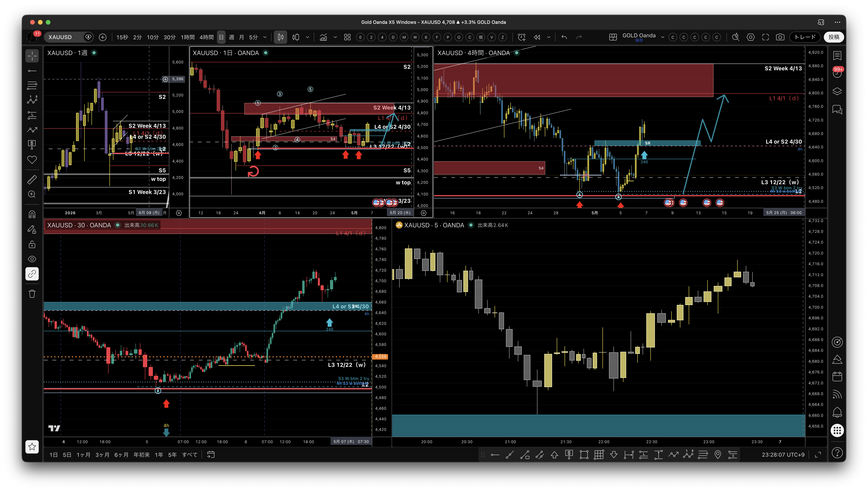The width and height of the screenshot is (868, 491).
Task: Expand the replay options dropdown chevron
Action: pyautogui.click(x=549, y=37)
